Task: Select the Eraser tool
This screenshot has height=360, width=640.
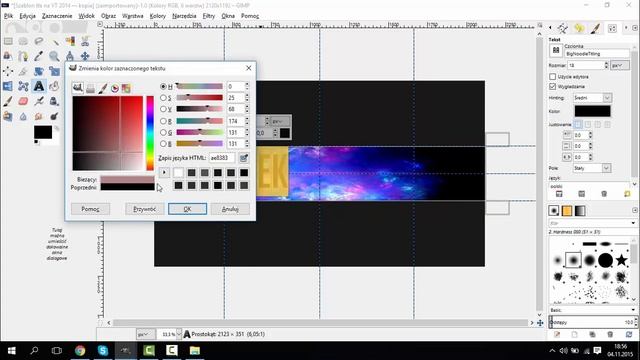Action: [x=23, y=101]
